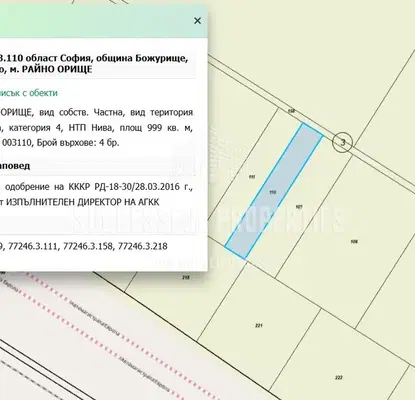This screenshot has width=415, height=400.
Task: Click the parcel label 218
Action: click(x=186, y=277)
